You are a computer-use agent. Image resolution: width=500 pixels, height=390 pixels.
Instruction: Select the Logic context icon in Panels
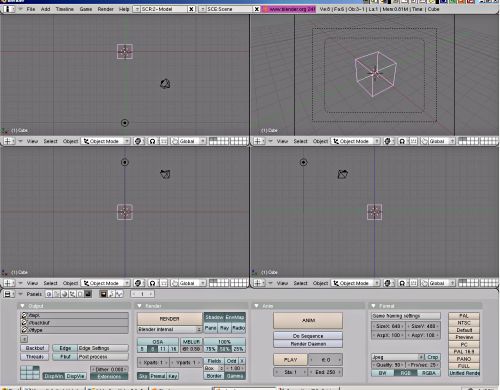pos(49,294)
